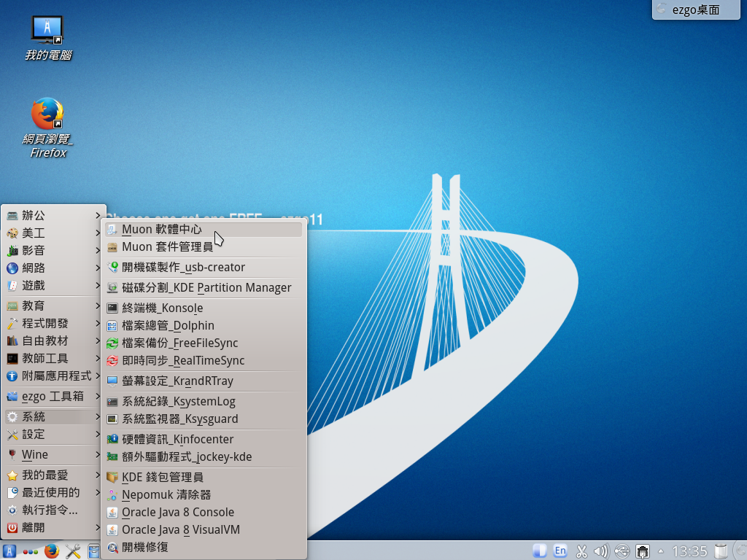Show hidden system tray icons arrow

tap(661, 551)
